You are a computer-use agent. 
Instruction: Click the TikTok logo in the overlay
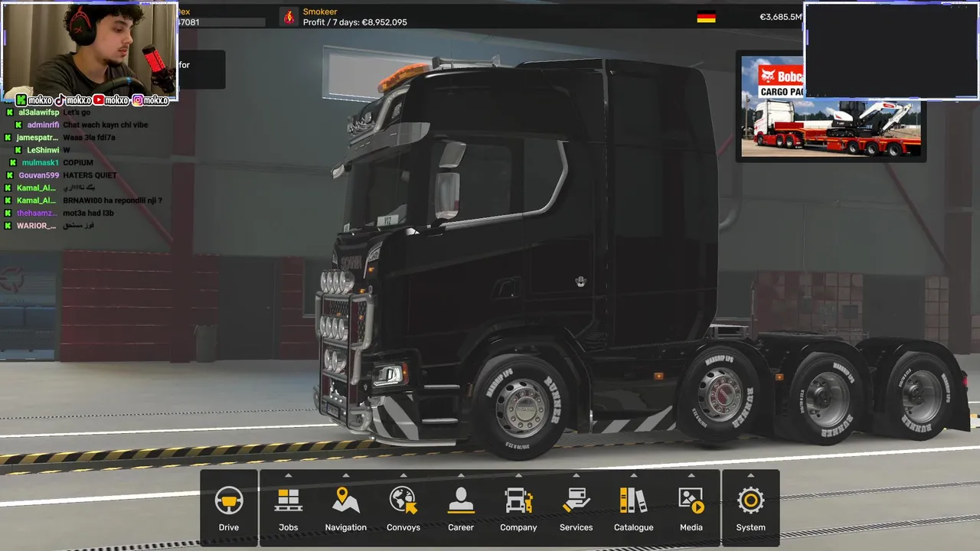click(59, 100)
